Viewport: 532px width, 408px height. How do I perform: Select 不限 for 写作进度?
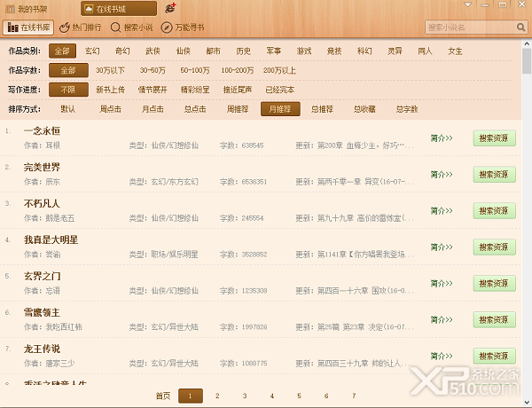click(68, 90)
